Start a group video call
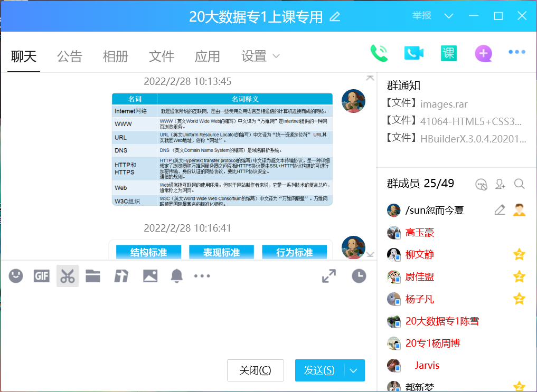Screen dimensions: 537x392 [414, 53]
